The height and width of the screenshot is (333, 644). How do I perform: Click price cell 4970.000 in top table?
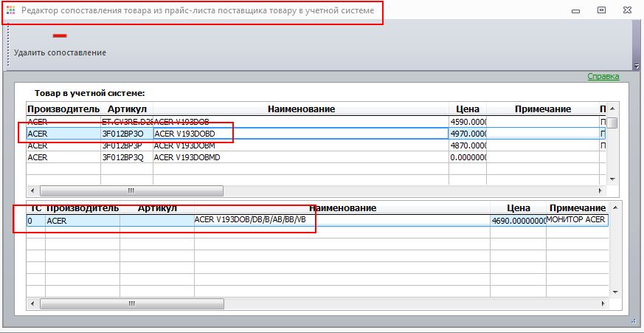pyautogui.click(x=468, y=134)
